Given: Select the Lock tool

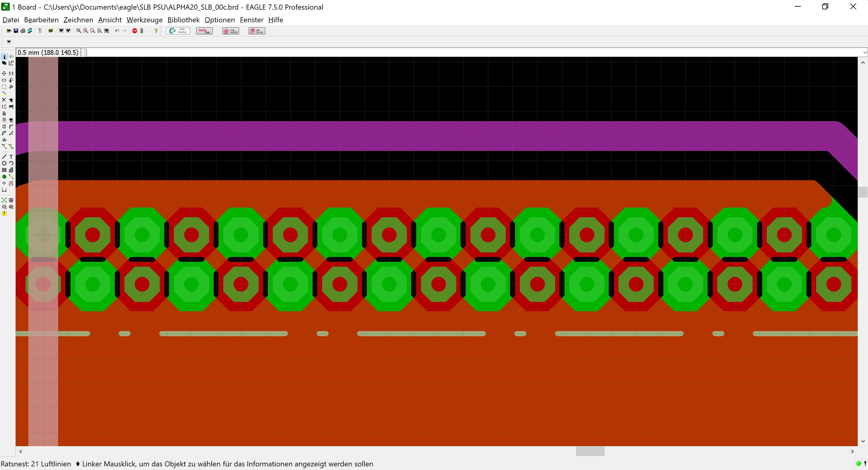Looking at the screenshot, I should coord(4,114).
